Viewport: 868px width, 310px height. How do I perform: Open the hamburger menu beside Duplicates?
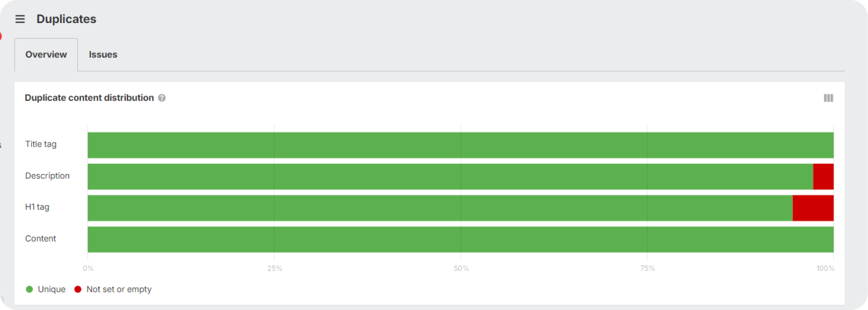(20, 19)
